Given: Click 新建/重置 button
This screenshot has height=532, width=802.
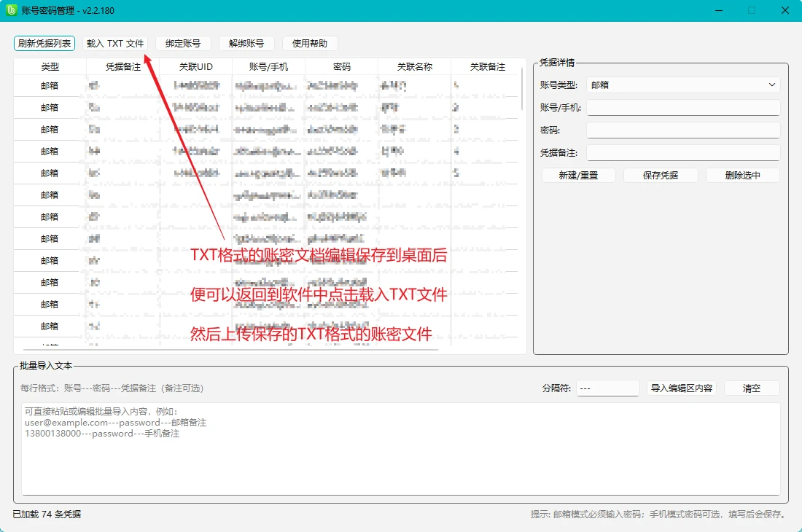Looking at the screenshot, I should point(578,176).
